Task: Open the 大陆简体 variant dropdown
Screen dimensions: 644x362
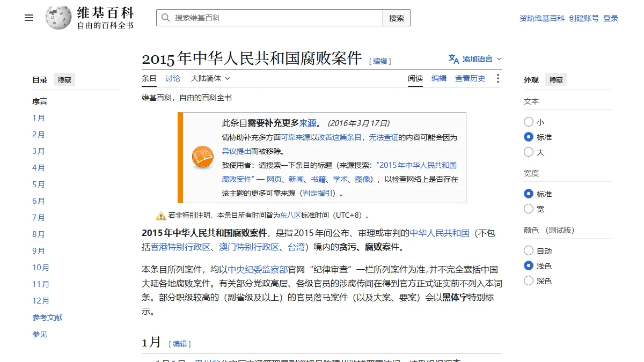Action: (x=210, y=78)
